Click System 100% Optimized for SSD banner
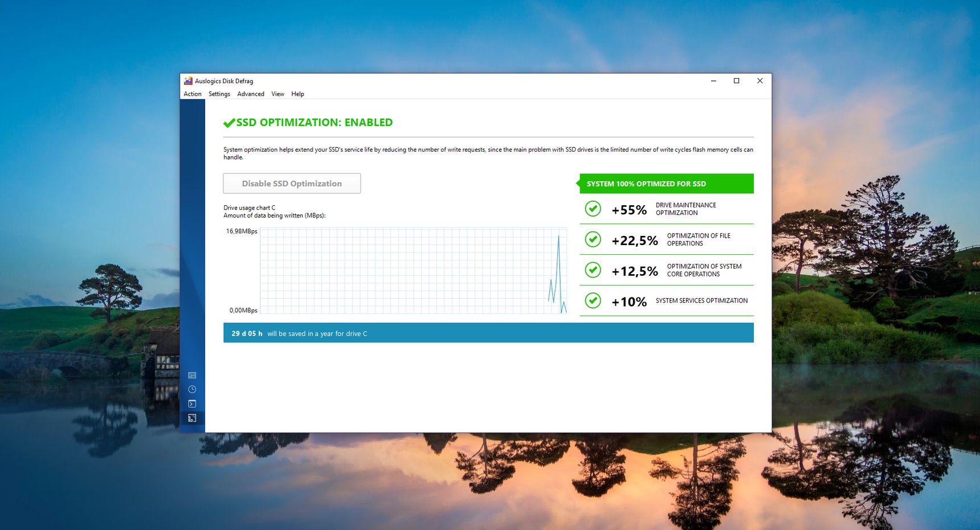This screenshot has height=530, width=980. (x=667, y=184)
